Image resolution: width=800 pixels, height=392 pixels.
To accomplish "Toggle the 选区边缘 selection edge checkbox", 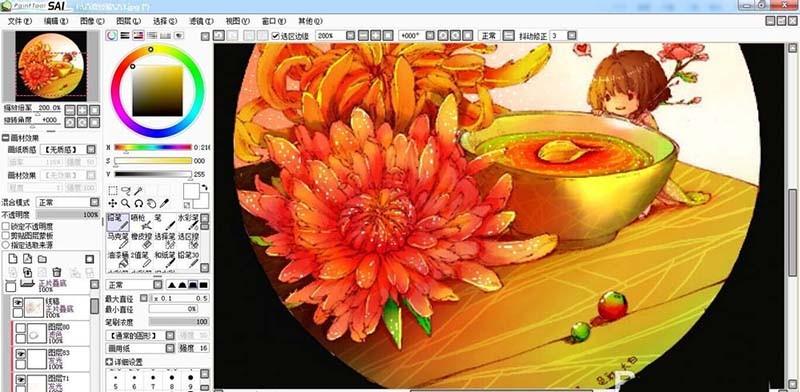I will (276, 36).
